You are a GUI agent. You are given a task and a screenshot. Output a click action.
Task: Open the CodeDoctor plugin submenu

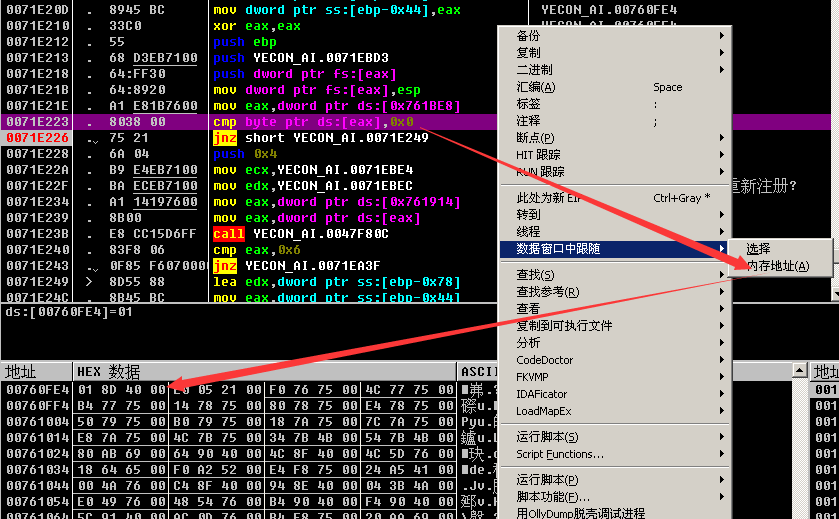(x=545, y=360)
